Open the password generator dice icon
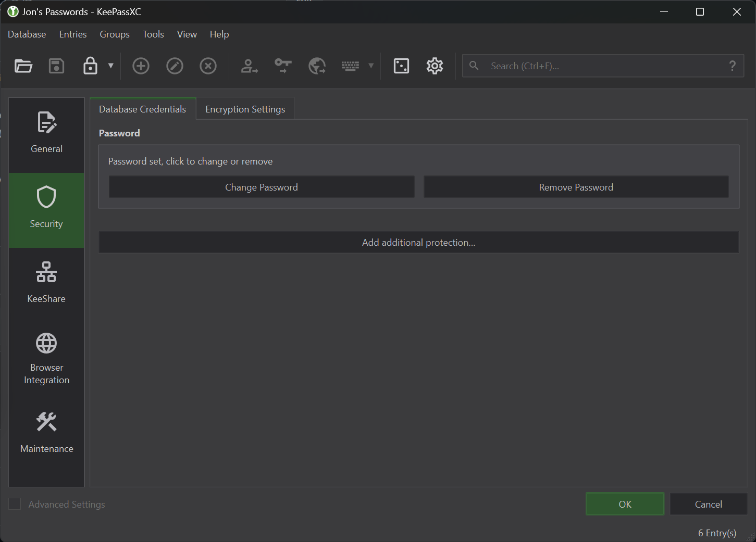 [x=401, y=66]
